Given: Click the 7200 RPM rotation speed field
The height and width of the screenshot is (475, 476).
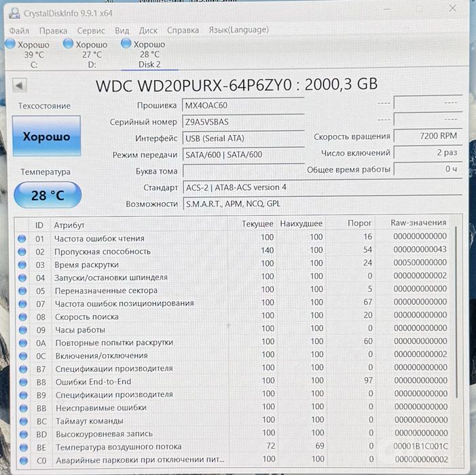Looking at the screenshot, I should pyautogui.click(x=428, y=136).
